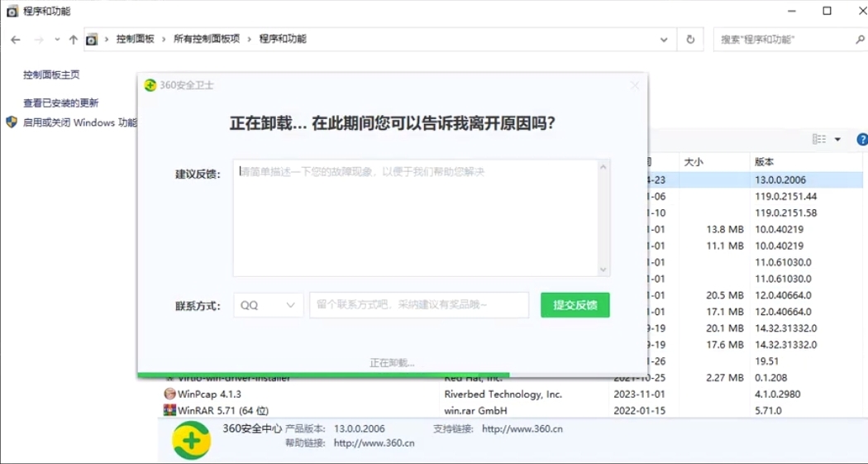Screen dimensions: 868x464
Task: Select 所有控制面板项 breadcrumb
Action: (207, 39)
